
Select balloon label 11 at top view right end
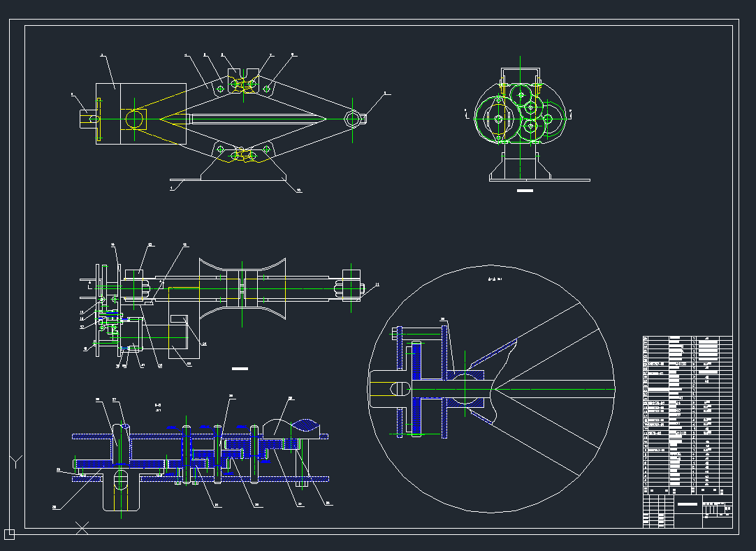pos(377,285)
